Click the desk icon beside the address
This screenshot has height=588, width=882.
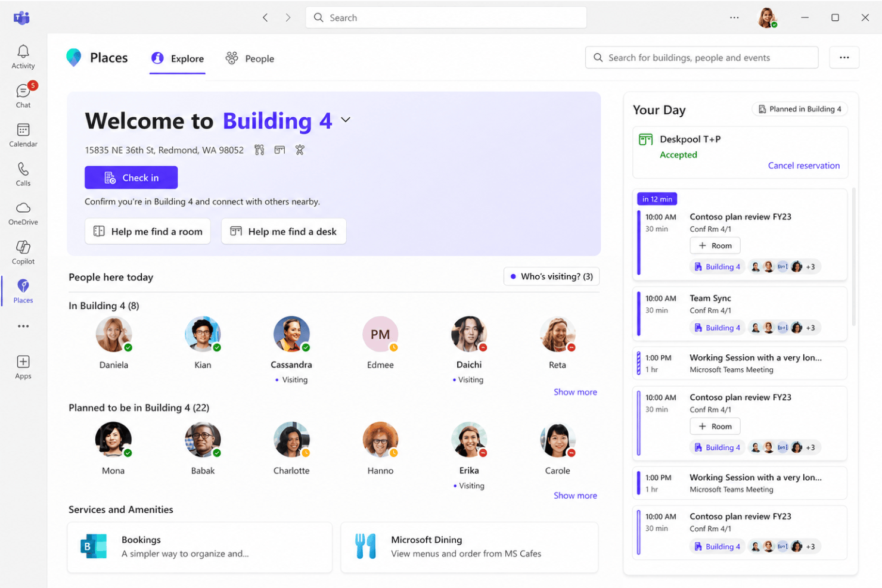[x=279, y=150]
